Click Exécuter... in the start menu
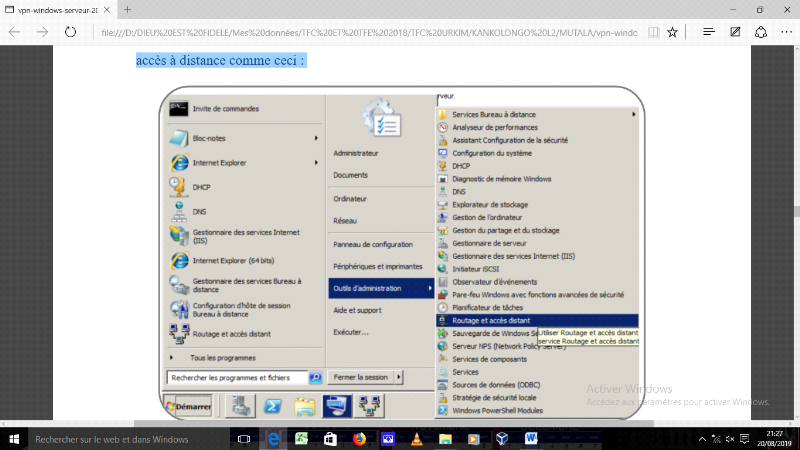Viewport: 800px width, 450px height. tap(351, 332)
